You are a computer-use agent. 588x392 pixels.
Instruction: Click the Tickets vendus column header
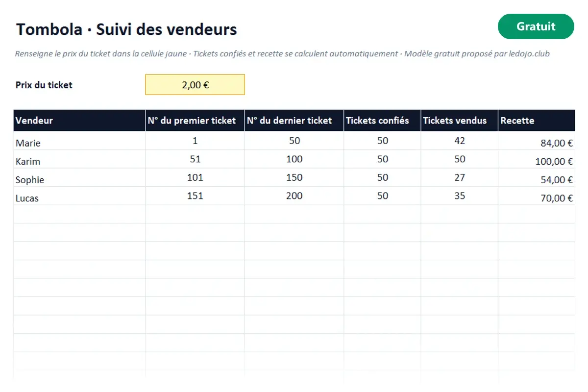(x=460, y=121)
